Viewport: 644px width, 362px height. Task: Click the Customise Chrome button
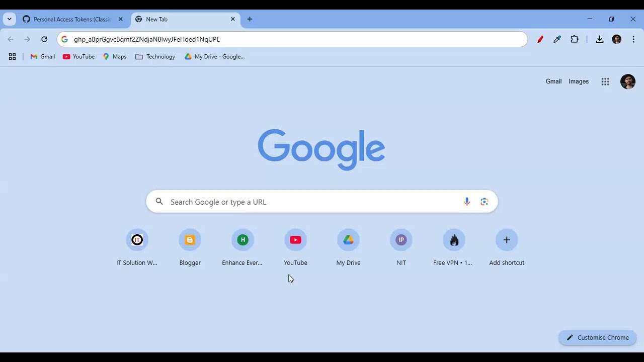[x=598, y=338]
